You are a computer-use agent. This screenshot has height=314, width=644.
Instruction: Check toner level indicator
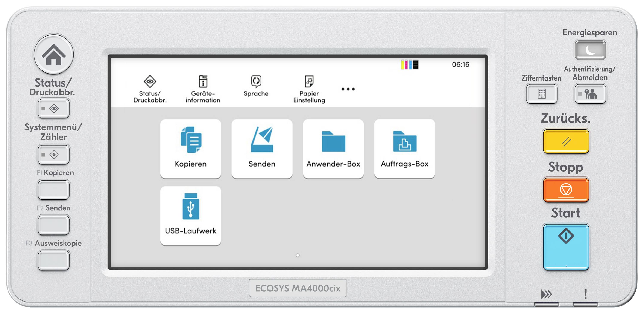[410, 64]
